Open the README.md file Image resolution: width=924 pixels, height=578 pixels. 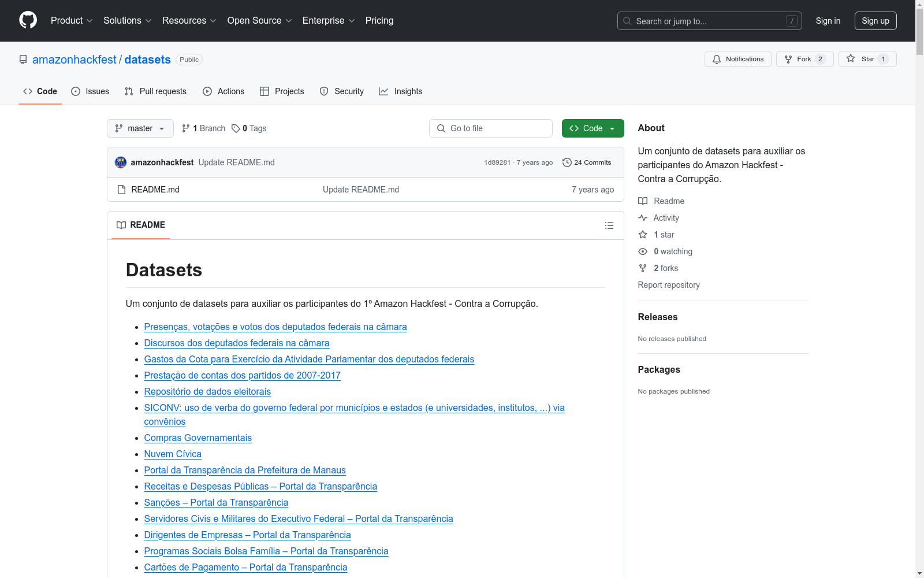155,190
